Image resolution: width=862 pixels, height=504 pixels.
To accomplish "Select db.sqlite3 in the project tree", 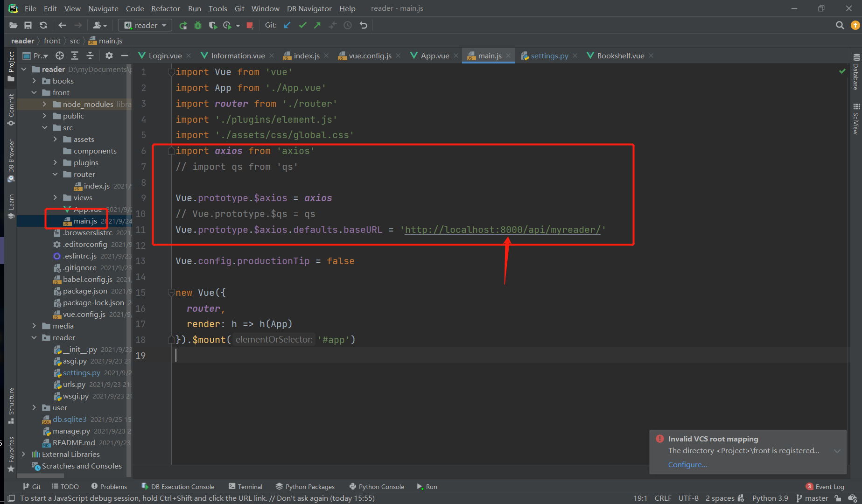I will pos(69,419).
